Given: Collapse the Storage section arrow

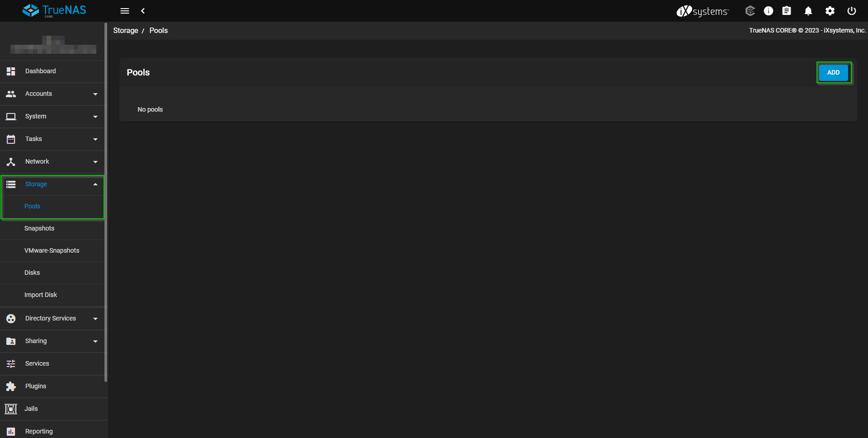Looking at the screenshot, I should pyautogui.click(x=95, y=184).
